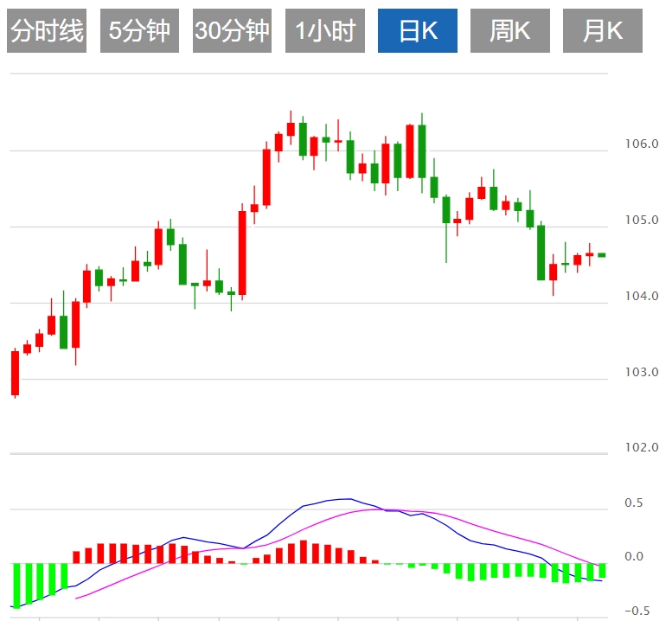This screenshot has width=672, height=621.
Task: Select the 5分钟 chart tab
Action: click(x=139, y=31)
